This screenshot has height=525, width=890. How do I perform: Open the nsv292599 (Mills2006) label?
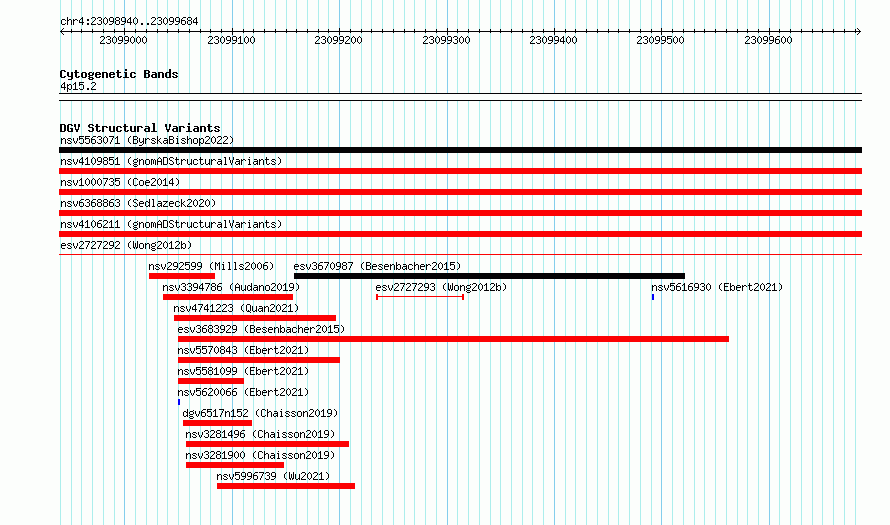pos(211,266)
